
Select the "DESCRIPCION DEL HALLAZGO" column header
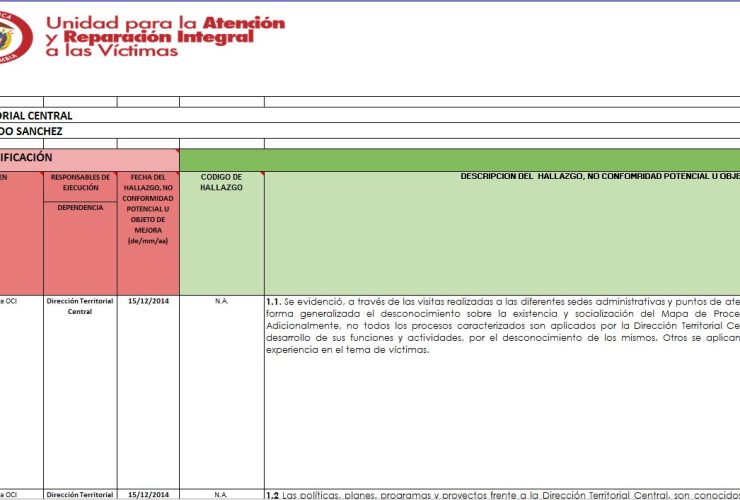(502, 233)
